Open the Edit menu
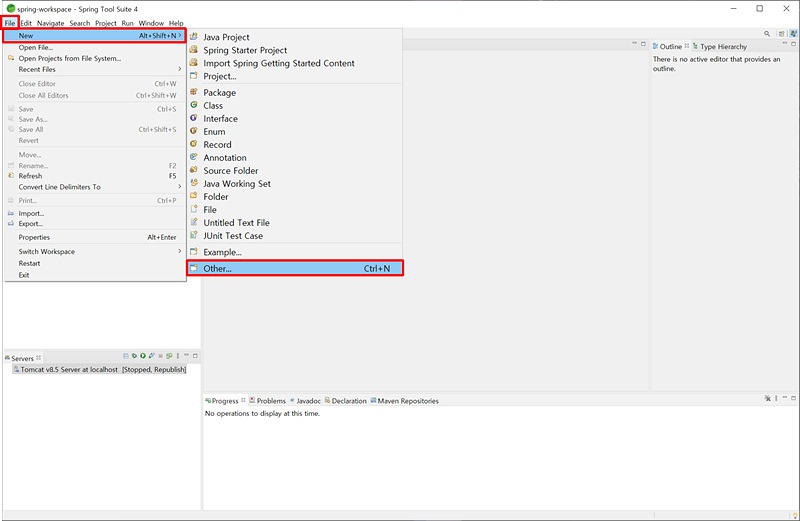This screenshot has width=800, height=521. (26, 23)
